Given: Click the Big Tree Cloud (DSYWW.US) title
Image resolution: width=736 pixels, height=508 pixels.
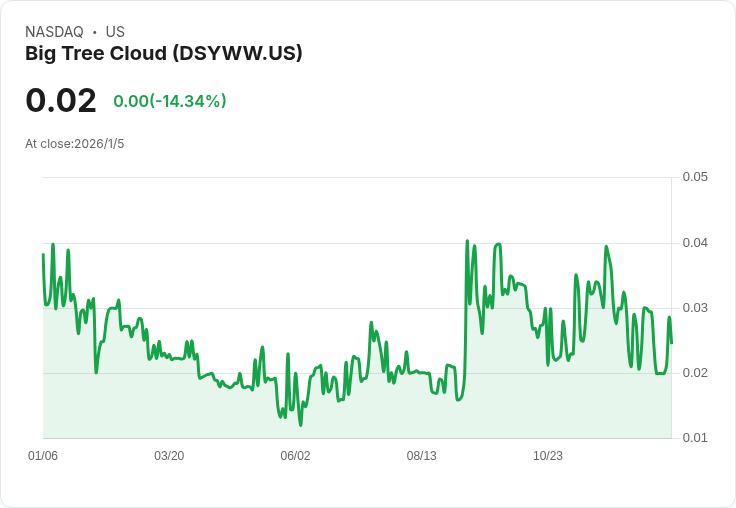Looking at the screenshot, I should click(x=163, y=53).
